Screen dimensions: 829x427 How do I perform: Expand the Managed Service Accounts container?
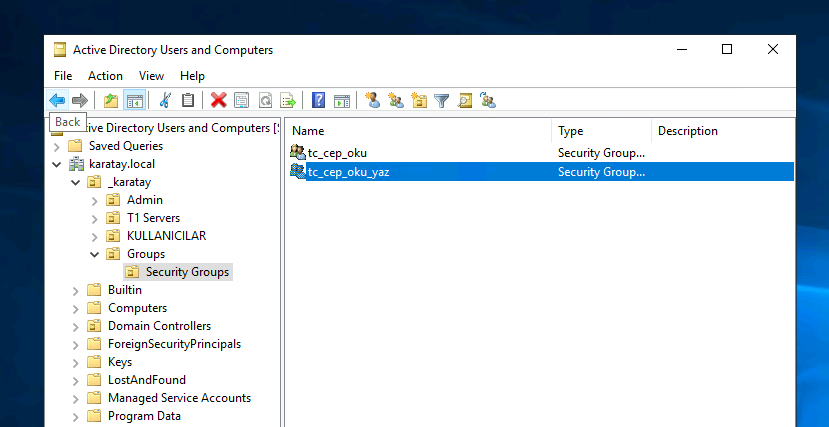[76, 398]
